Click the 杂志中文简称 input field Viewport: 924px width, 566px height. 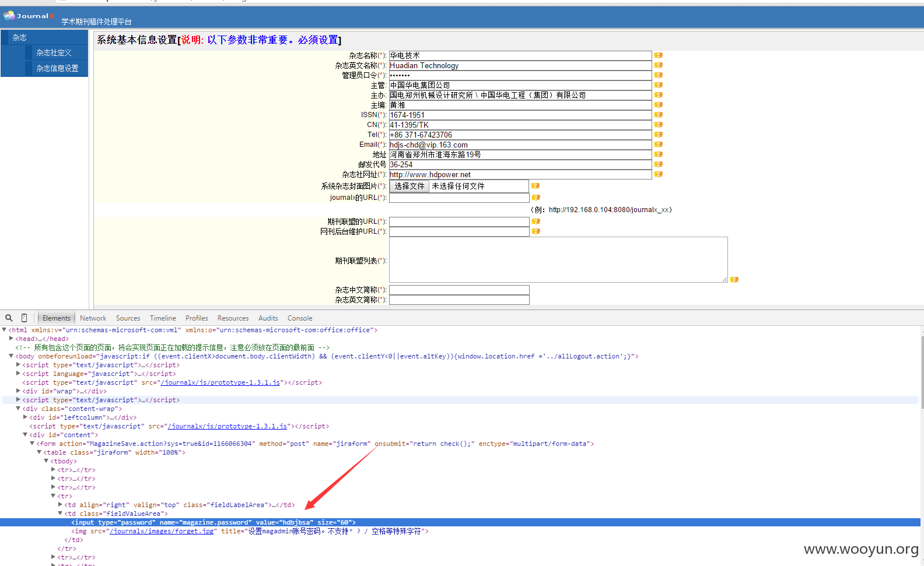click(x=459, y=290)
